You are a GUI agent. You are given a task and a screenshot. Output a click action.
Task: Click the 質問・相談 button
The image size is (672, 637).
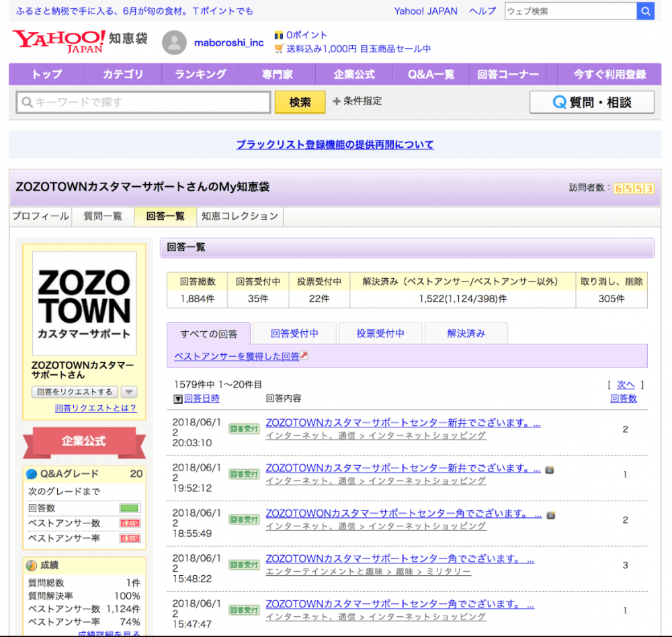coord(592,102)
